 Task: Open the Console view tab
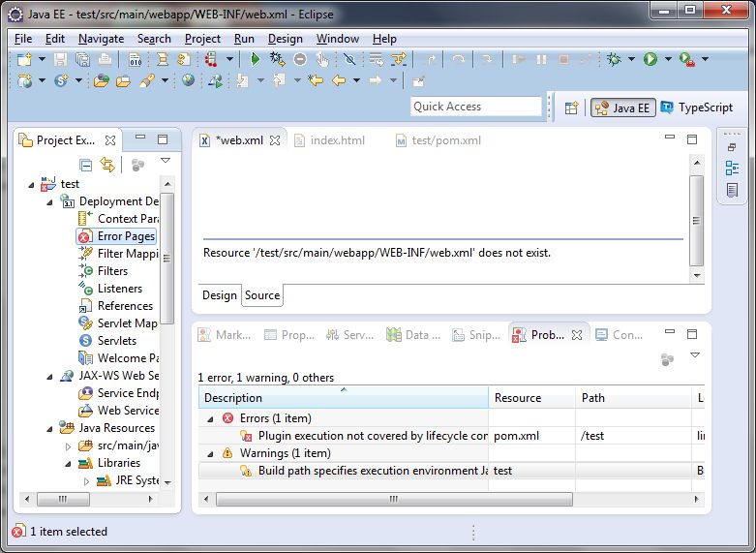tap(620, 334)
